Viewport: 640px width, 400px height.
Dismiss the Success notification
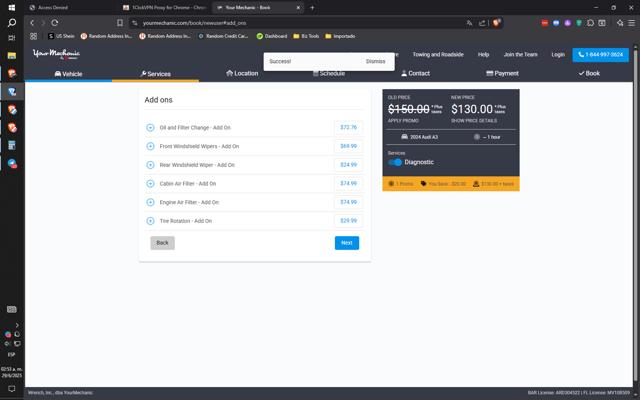click(376, 61)
